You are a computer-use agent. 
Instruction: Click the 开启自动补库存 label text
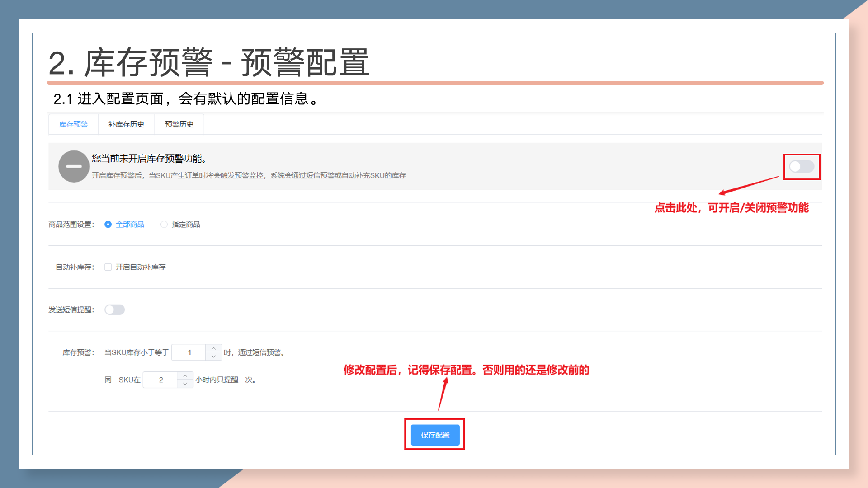click(141, 267)
